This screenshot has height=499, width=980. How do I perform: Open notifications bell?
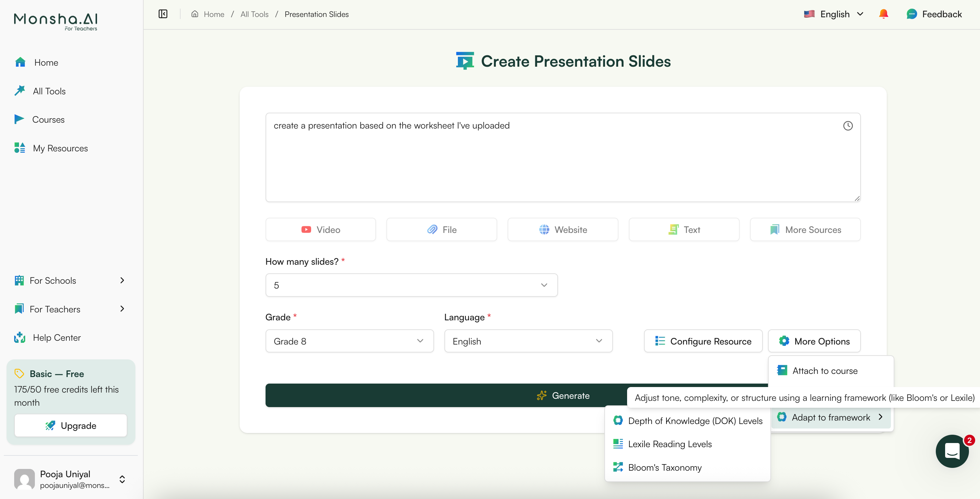point(884,14)
